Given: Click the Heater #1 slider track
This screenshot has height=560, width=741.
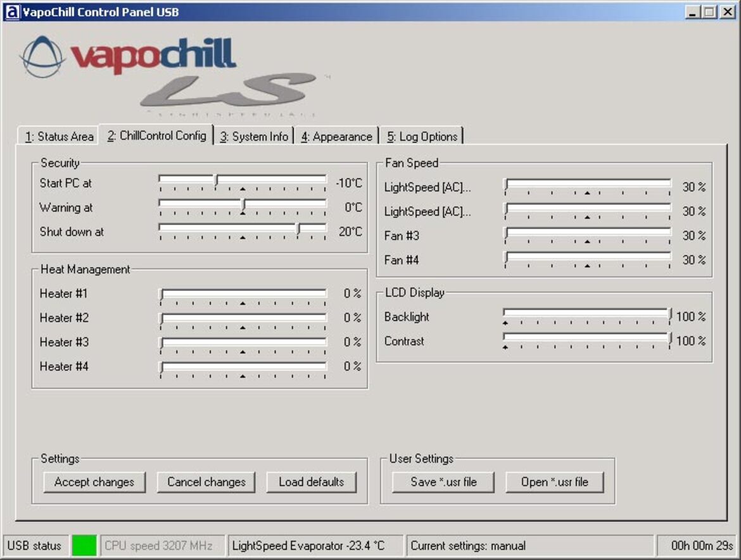Looking at the screenshot, I should coord(243,294).
